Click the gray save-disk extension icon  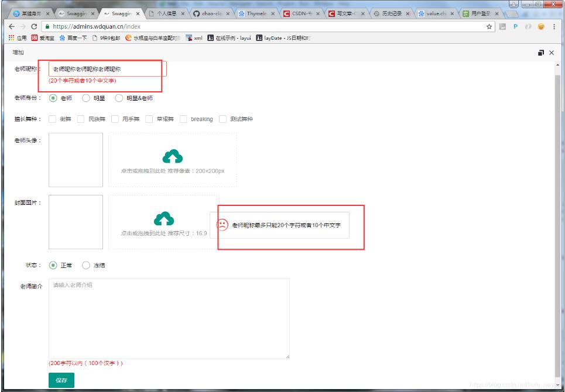(x=503, y=27)
